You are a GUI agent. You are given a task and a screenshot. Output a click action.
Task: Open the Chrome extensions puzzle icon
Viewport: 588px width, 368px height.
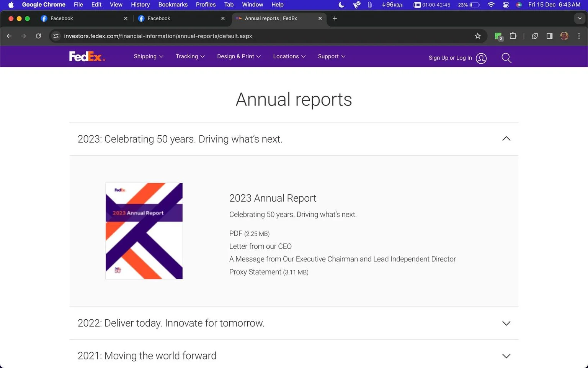[513, 36]
